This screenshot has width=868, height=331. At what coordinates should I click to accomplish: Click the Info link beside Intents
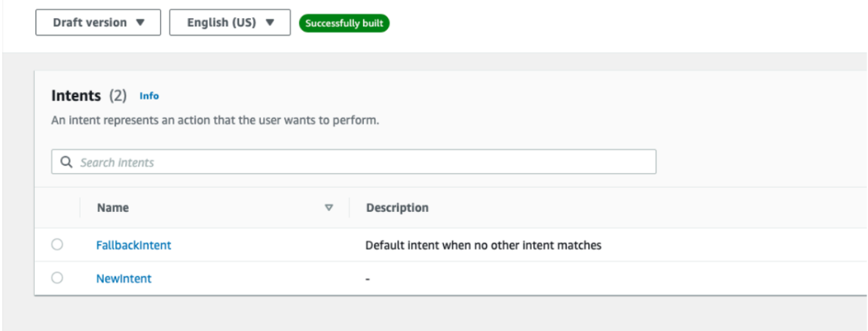(x=149, y=96)
